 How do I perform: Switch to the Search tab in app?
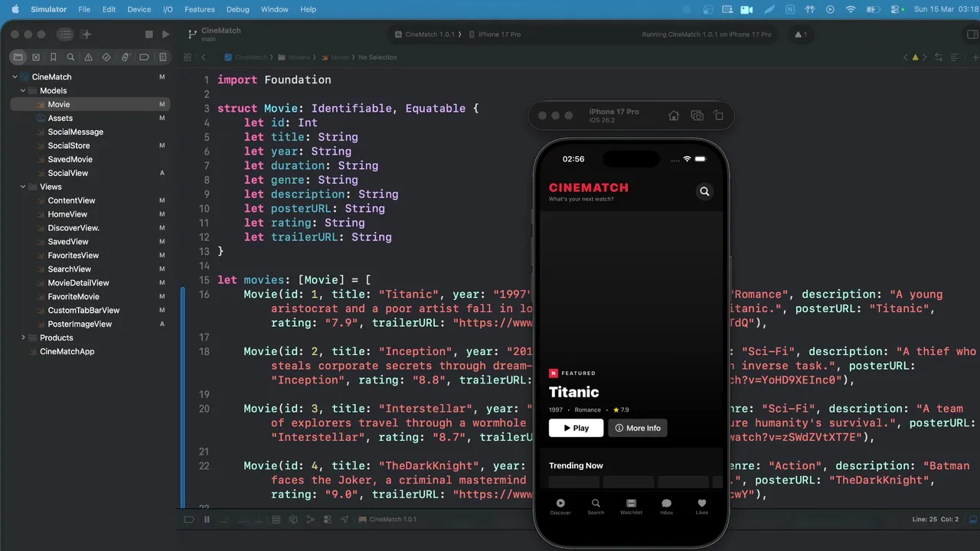tap(596, 507)
